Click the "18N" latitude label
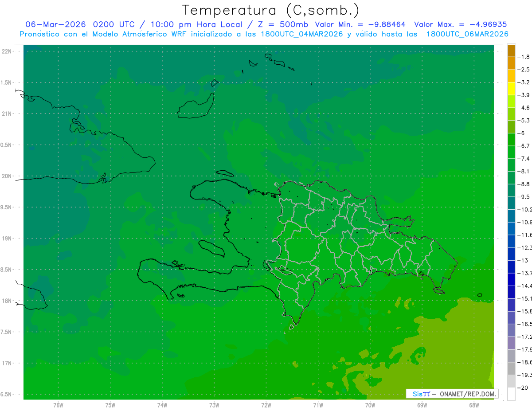 tap(7, 301)
